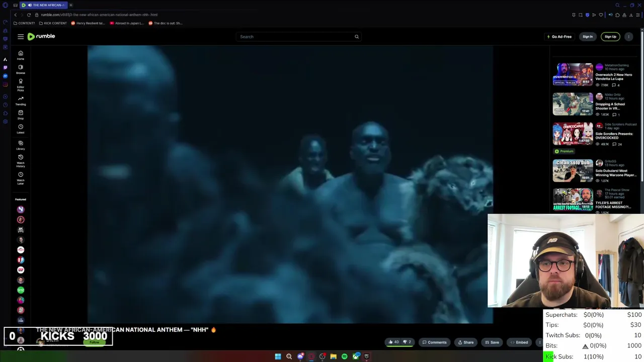
Task: Open Trending in Rumble sidebar
Action: pos(21,101)
